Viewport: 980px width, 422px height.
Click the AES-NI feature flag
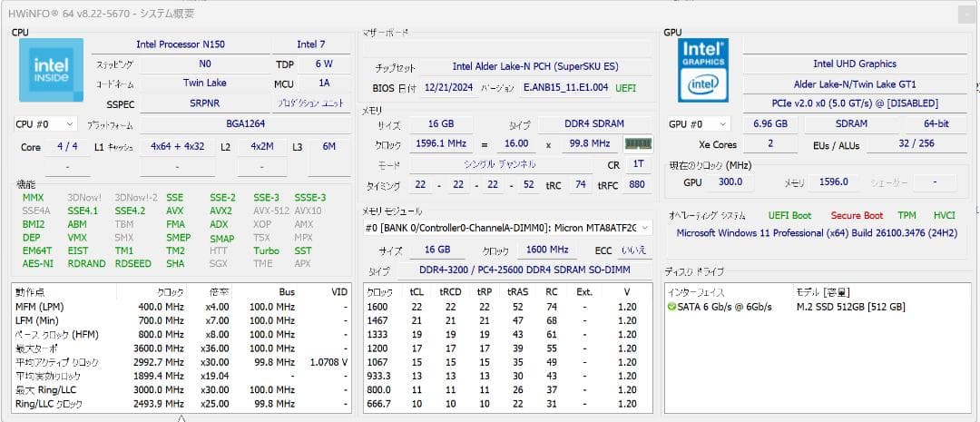click(x=38, y=264)
